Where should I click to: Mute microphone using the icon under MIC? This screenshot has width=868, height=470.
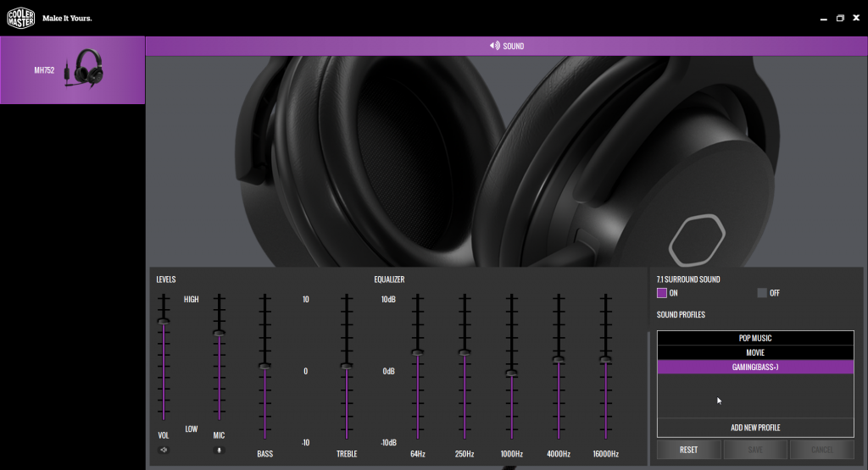coord(220,450)
